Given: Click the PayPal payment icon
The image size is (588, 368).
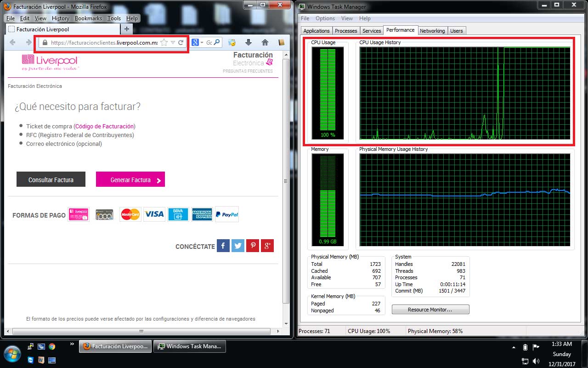Looking at the screenshot, I should (227, 214).
